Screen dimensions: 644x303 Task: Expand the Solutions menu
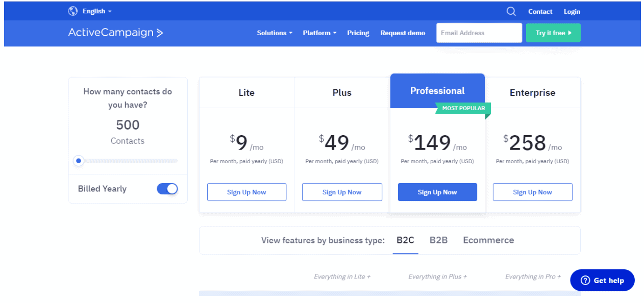(275, 33)
